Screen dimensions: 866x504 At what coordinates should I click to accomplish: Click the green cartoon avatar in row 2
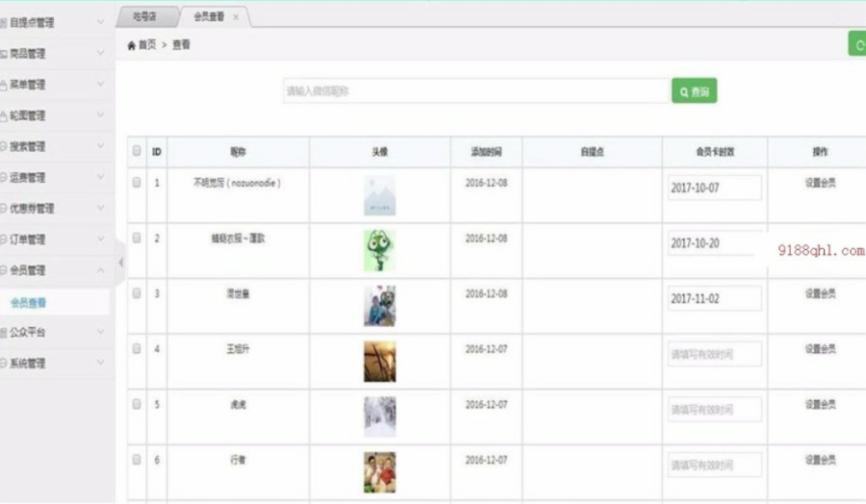click(x=379, y=251)
